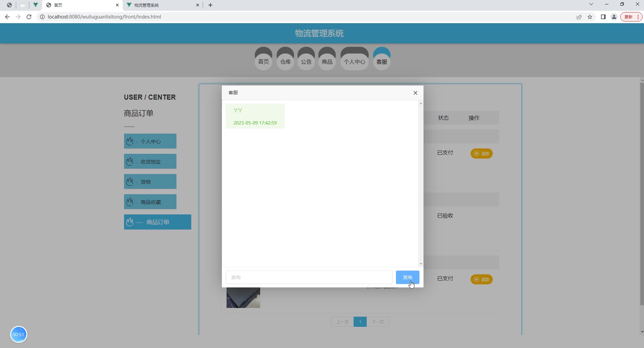Close the 物流管理系统 browser tab
The width and height of the screenshot is (644, 348).
pos(198,5)
